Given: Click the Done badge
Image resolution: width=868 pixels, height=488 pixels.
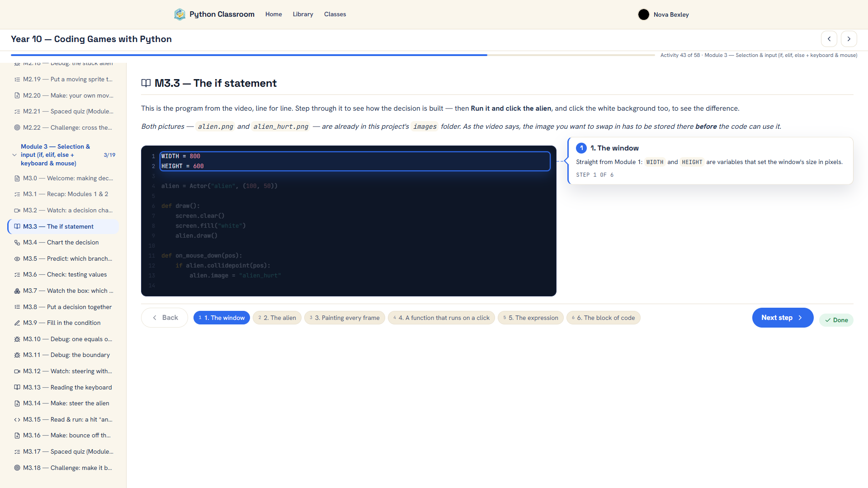Looking at the screenshot, I should click(836, 320).
